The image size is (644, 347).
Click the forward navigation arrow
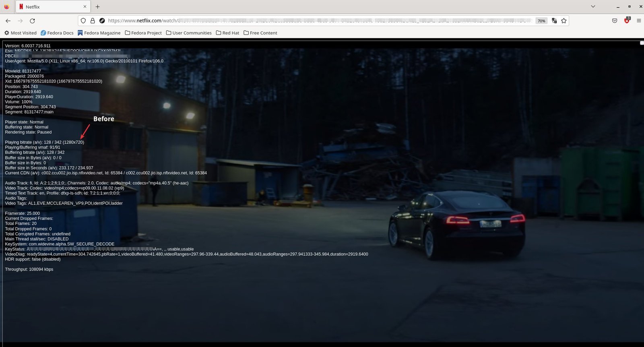[x=20, y=21]
